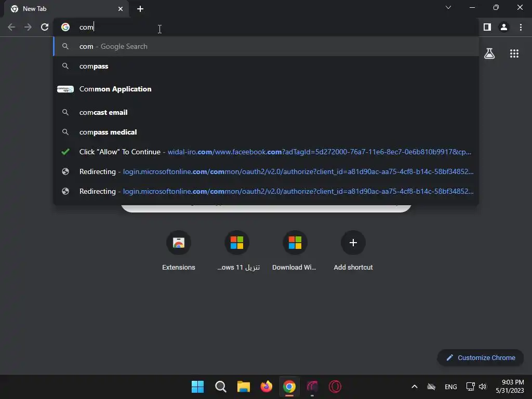
Task: Open the side panel icon
Action: pos(487,27)
